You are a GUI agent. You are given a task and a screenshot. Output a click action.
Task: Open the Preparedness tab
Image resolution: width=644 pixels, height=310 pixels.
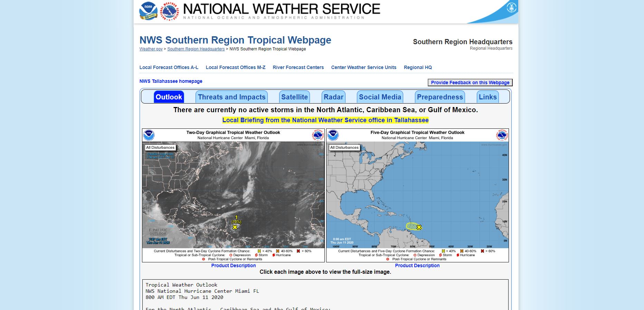click(440, 97)
